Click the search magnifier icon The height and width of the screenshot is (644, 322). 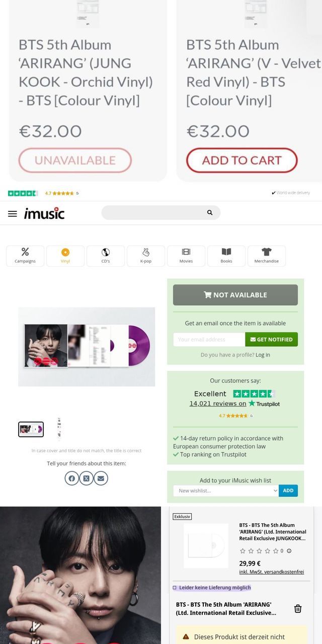tap(210, 212)
